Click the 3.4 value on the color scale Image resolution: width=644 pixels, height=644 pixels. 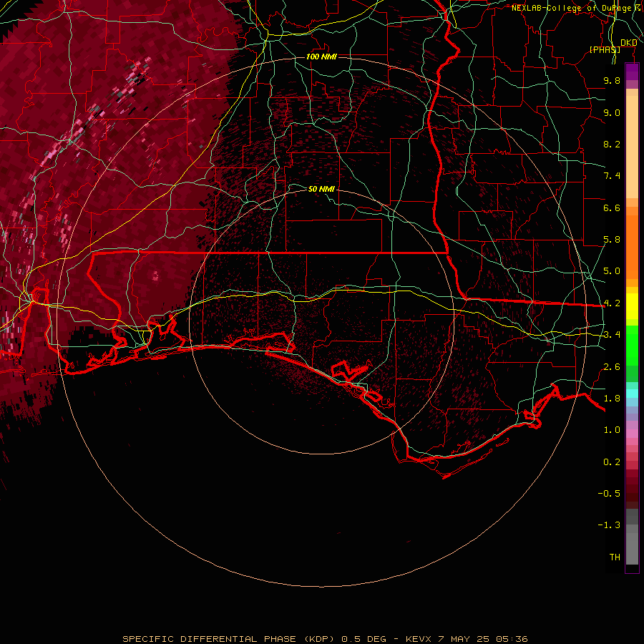(612, 335)
